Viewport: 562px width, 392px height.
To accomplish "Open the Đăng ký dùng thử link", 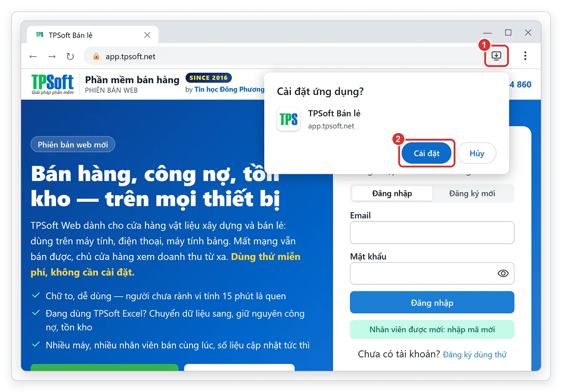I will click(x=475, y=354).
